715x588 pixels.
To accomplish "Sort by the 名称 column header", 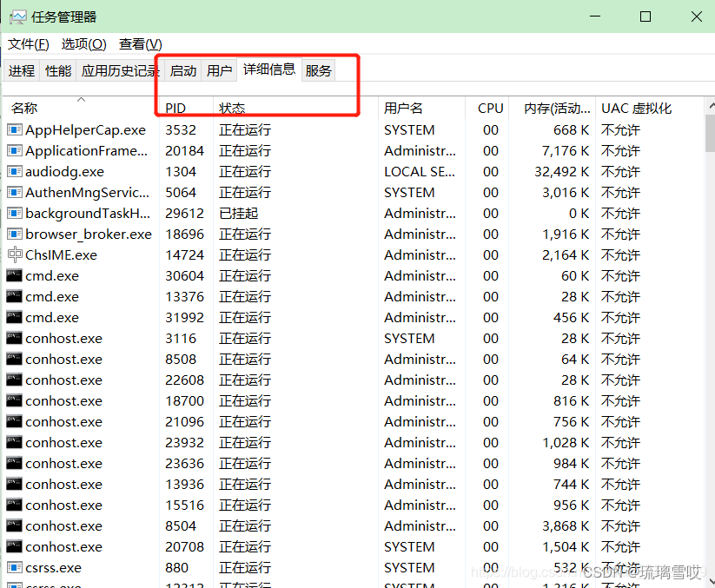I will pos(82,108).
